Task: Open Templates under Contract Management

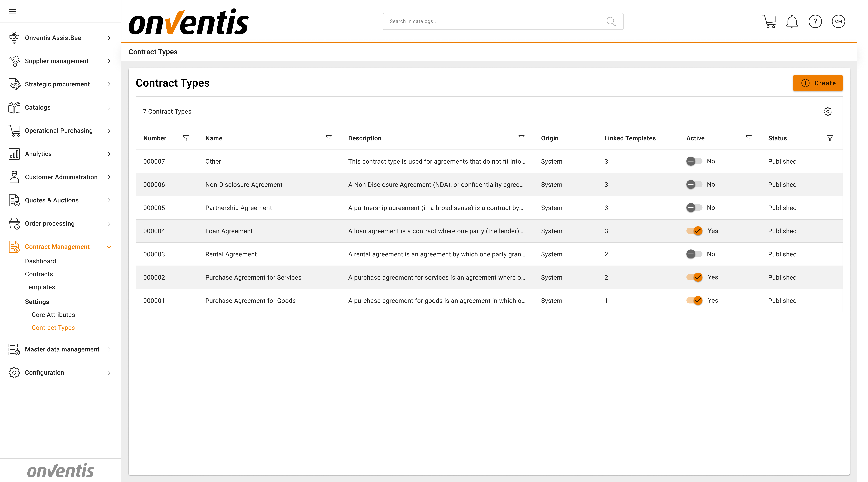Action: (x=40, y=287)
